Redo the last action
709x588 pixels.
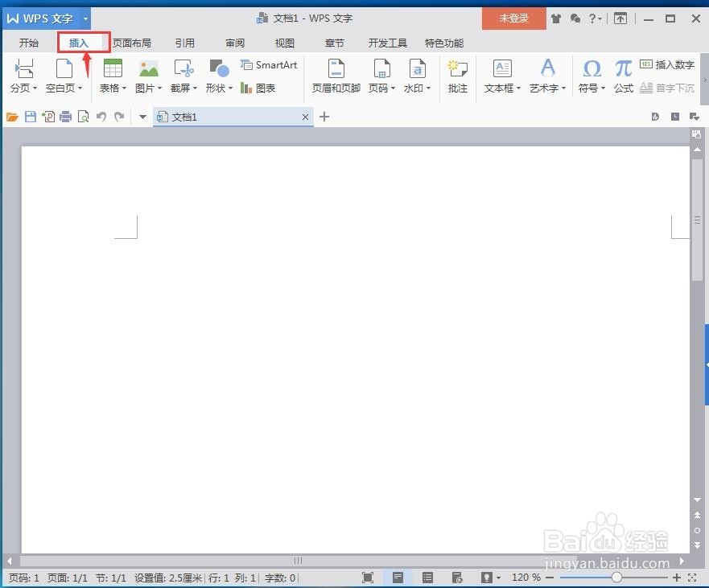119,117
